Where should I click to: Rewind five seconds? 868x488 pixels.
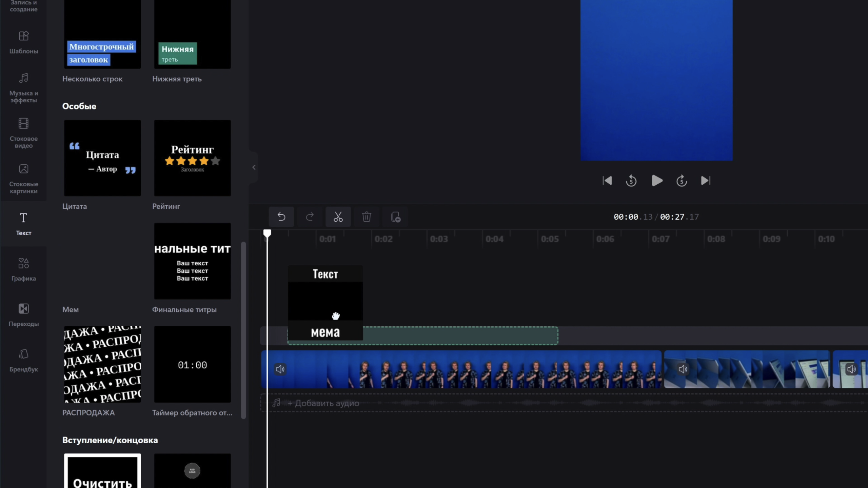pyautogui.click(x=631, y=181)
